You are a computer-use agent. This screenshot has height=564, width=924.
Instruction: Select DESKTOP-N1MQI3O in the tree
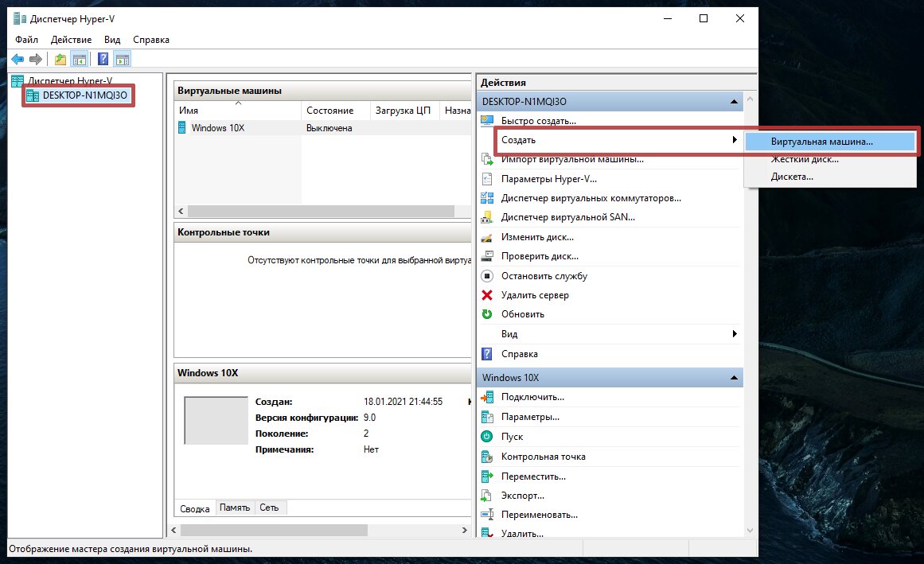pyautogui.click(x=85, y=95)
